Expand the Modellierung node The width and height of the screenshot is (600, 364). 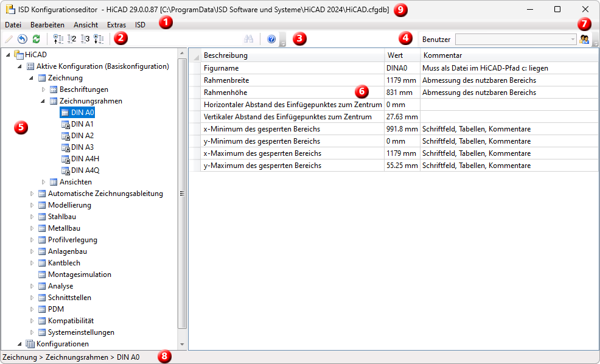[32, 205]
